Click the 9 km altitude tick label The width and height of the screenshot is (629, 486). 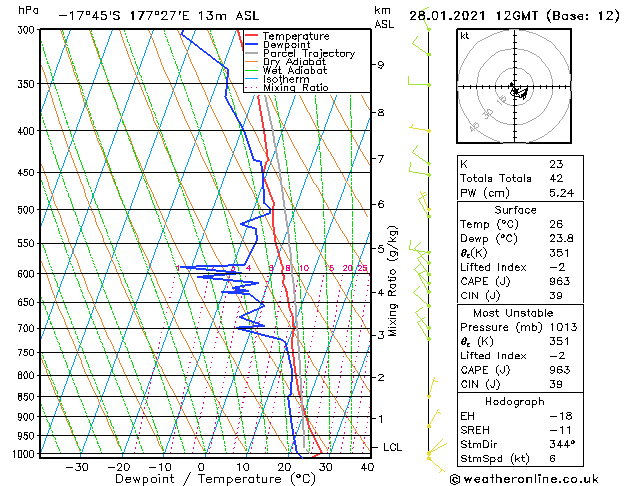click(381, 65)
